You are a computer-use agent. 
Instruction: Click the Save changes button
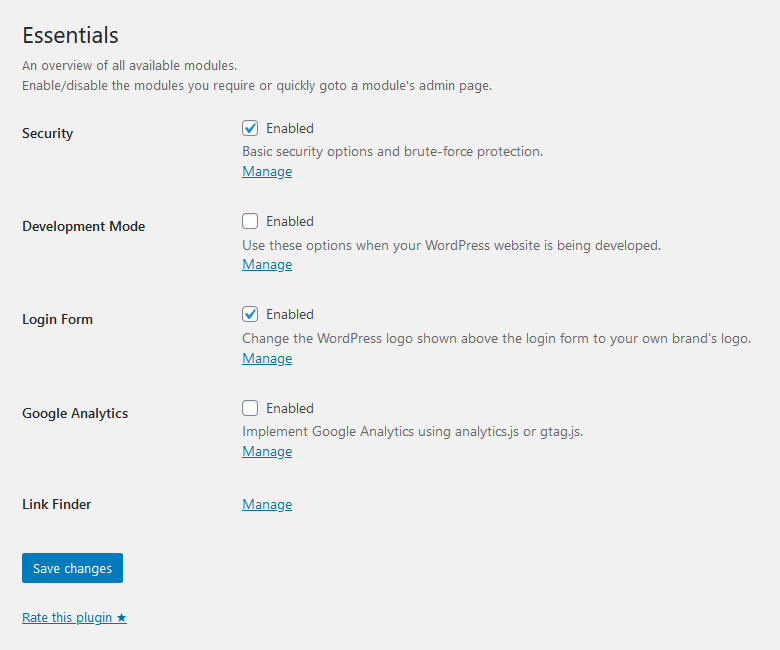click(72, 568)
